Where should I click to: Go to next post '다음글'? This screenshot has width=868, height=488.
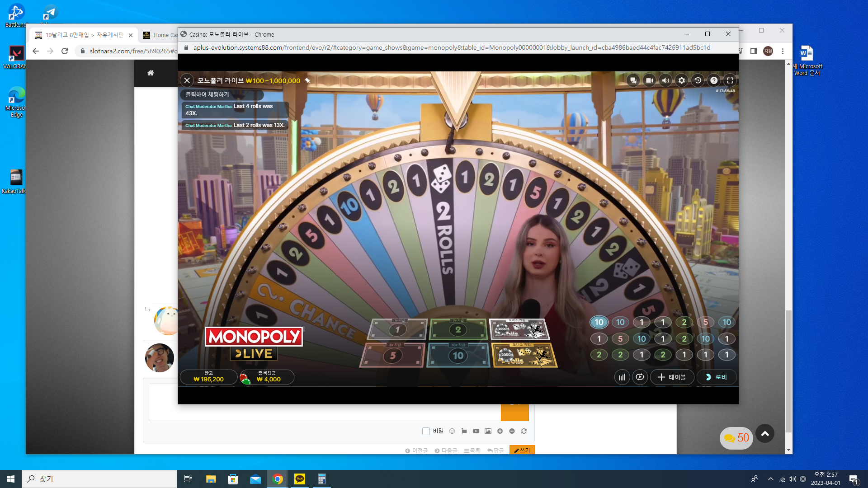(446, 450)
